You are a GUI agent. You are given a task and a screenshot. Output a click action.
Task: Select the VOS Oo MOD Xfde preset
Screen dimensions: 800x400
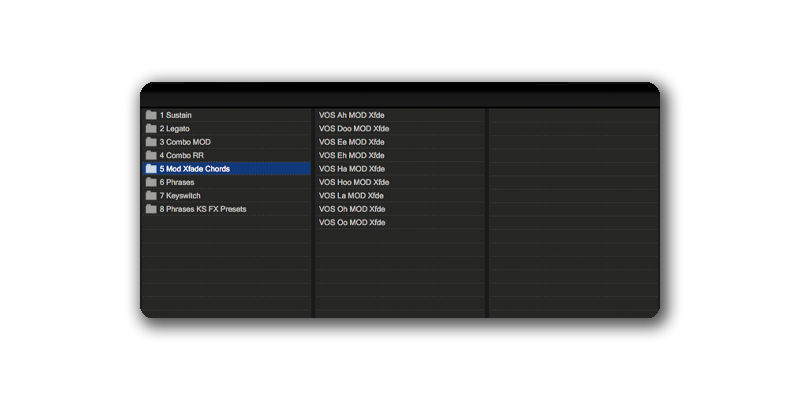click(351, 222)
